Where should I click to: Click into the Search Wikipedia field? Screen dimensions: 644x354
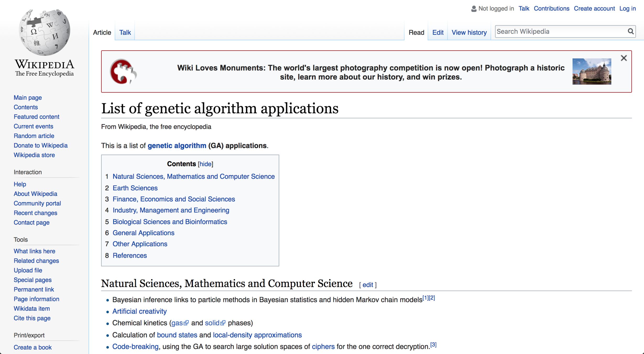pyautogui.click(x=560, y=31)
